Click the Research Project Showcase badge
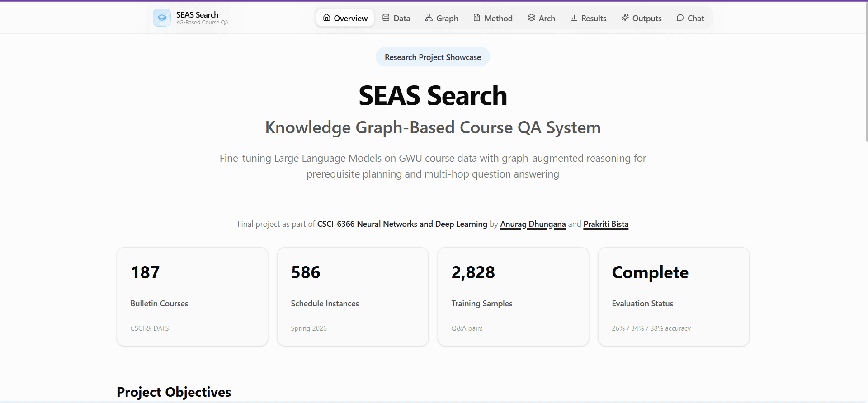Screen dimensions: 868x403 coord(433,57)
